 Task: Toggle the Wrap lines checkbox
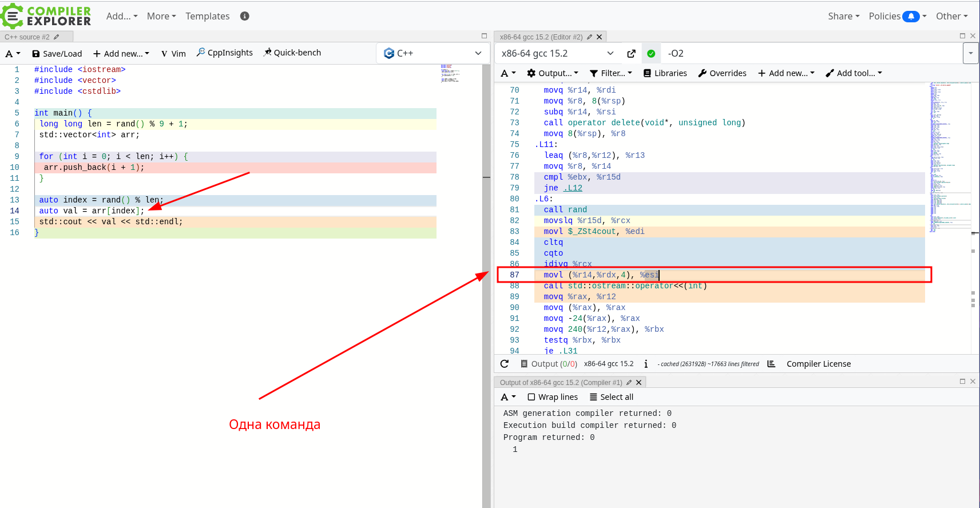[553, 397]
